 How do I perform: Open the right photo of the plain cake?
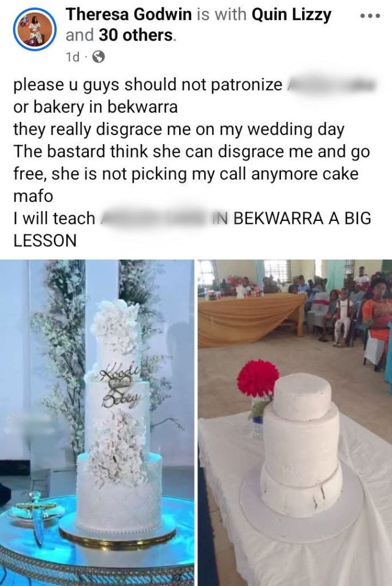[x=295, y=423]
